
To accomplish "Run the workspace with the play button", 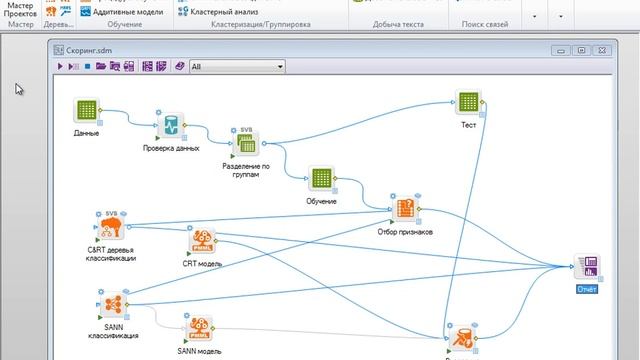I will tap(60, 66).
